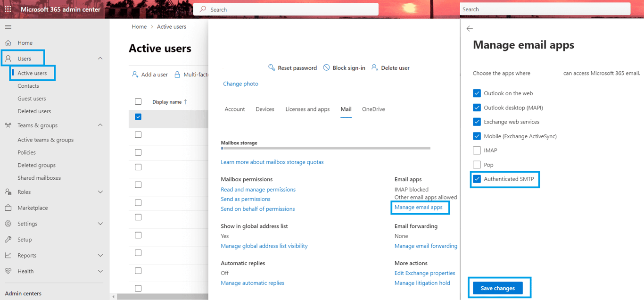This screenshot has width=644, height=300.
Task: Click the Health heart icon
Action: click(8, 271)
